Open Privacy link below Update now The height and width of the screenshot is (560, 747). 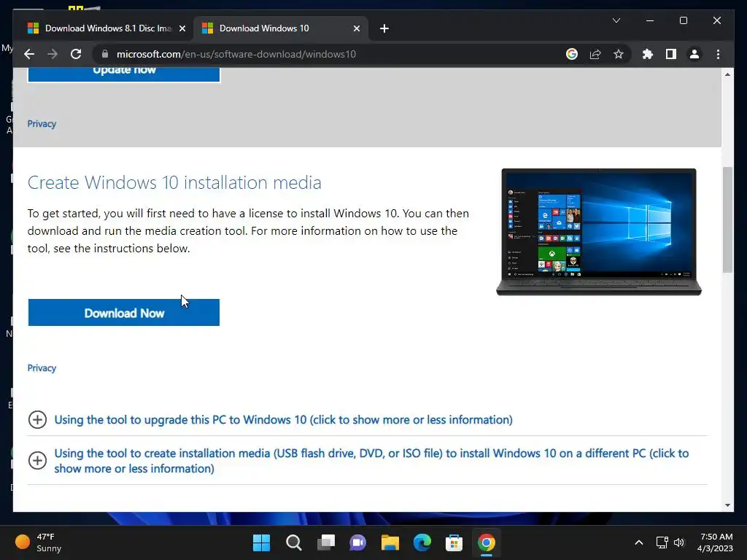pos(42,124)
